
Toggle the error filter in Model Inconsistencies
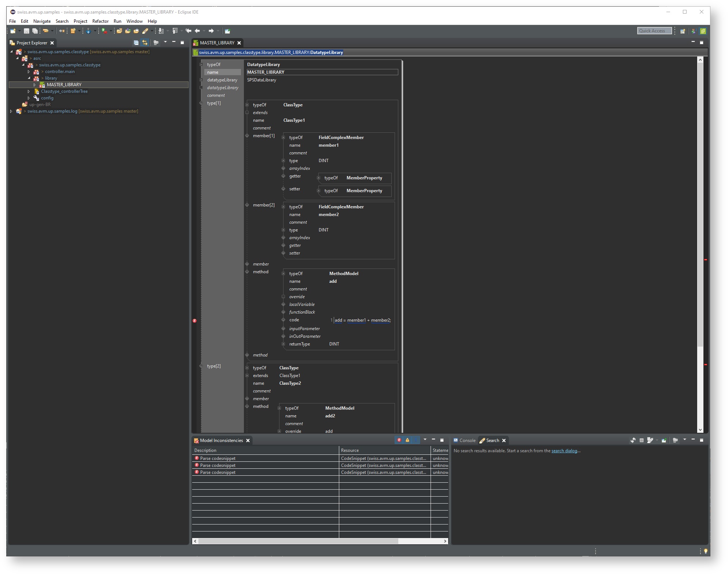click(399, 440)
